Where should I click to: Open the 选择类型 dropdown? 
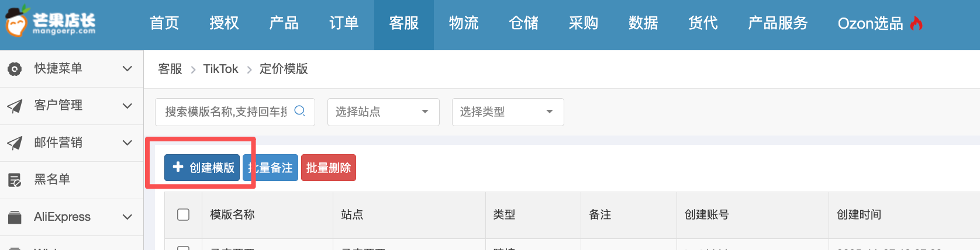(x=508, y=112)
